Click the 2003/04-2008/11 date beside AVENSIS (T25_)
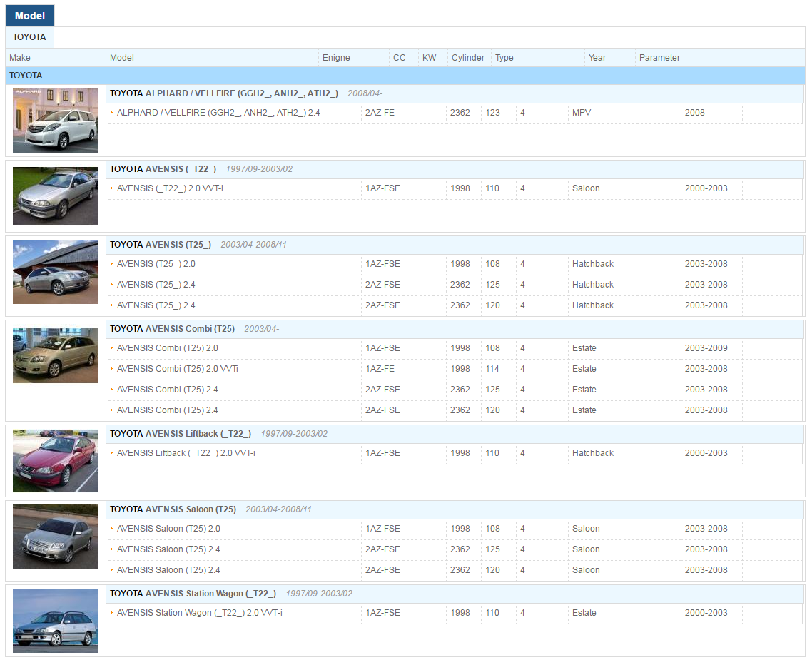The image size is (812, 660). [x=253, y=245]
